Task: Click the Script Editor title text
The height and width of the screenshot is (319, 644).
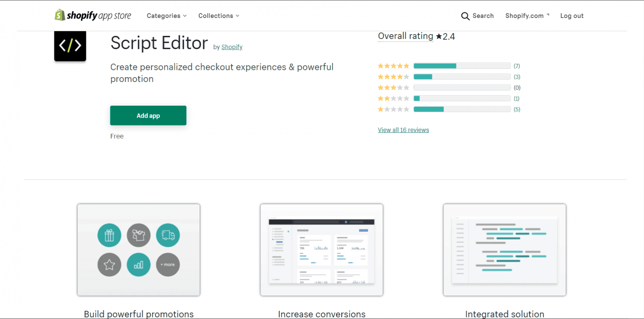Action: tap(159, 43)
